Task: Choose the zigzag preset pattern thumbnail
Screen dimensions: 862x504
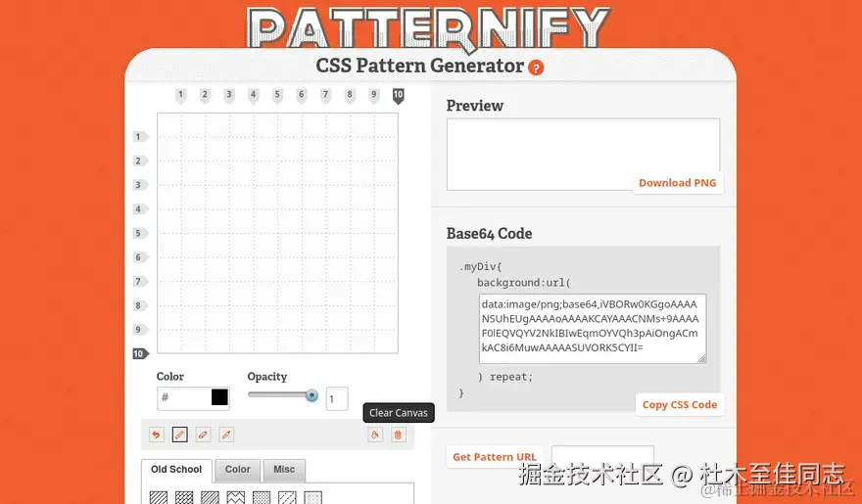Action: pyautogui.click(x=236, y=497)
